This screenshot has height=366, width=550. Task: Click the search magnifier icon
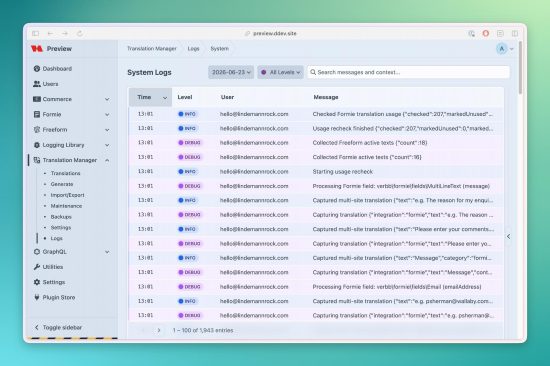313,72
